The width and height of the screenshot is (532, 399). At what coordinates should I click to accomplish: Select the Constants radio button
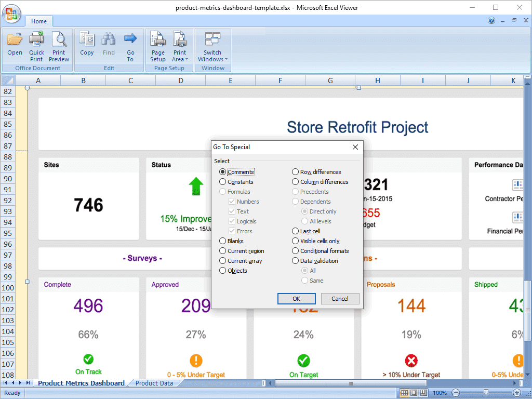pyautogui.click(x=223, y=182)
